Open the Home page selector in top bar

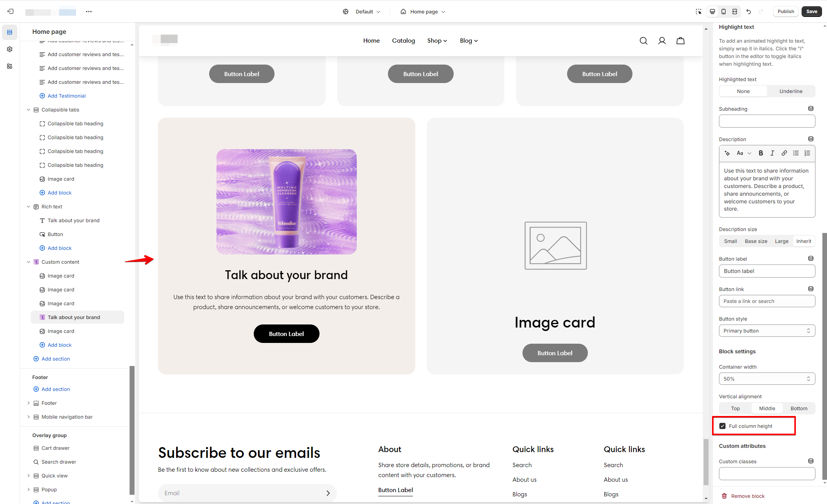click(423, 12)
